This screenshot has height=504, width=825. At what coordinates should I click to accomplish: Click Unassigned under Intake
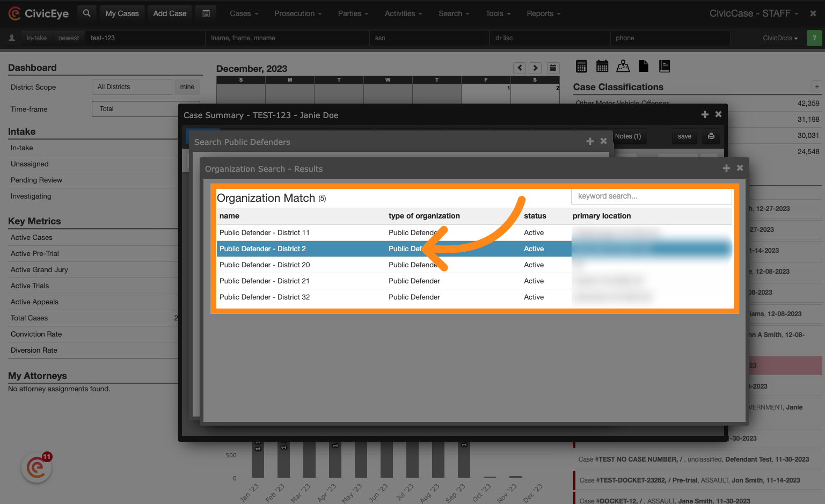pyautogui.click(x=30, y=164)
